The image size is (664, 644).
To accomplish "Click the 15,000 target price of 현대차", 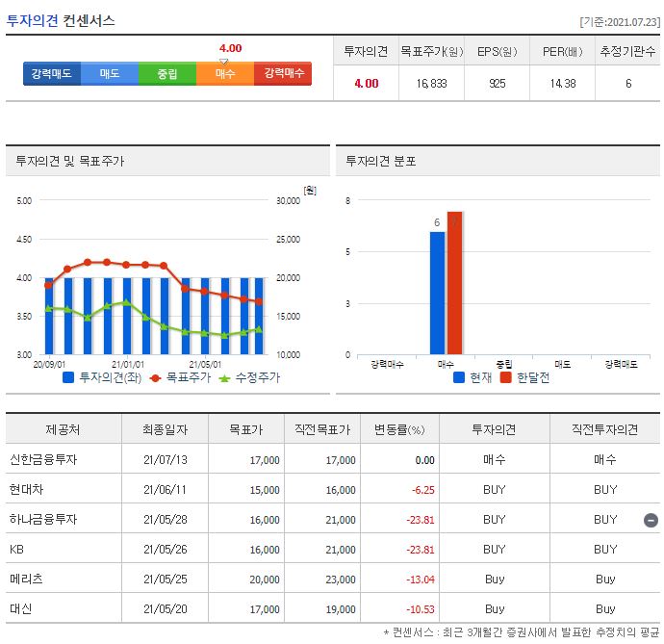I will click(265, 490).
